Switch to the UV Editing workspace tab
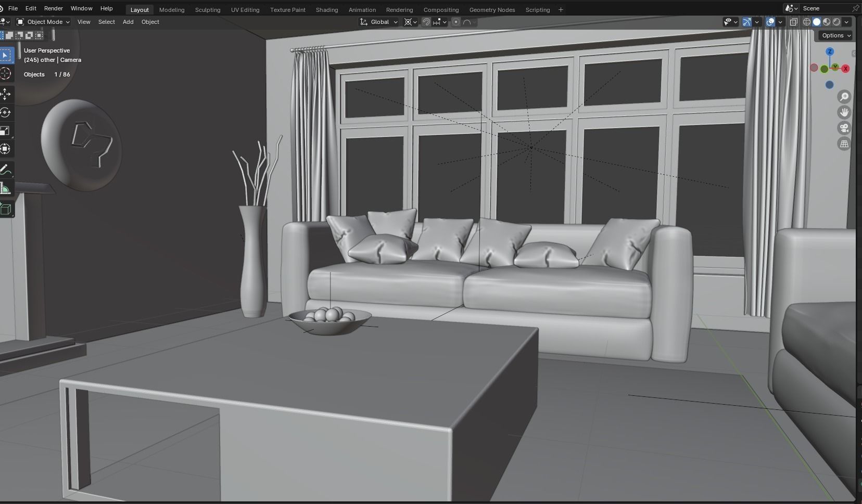The image size is (862, 504). [245, 10]
